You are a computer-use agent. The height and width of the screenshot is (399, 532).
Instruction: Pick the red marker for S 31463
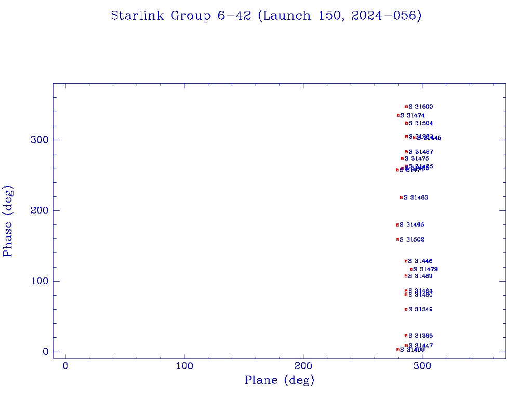point(401,197)
